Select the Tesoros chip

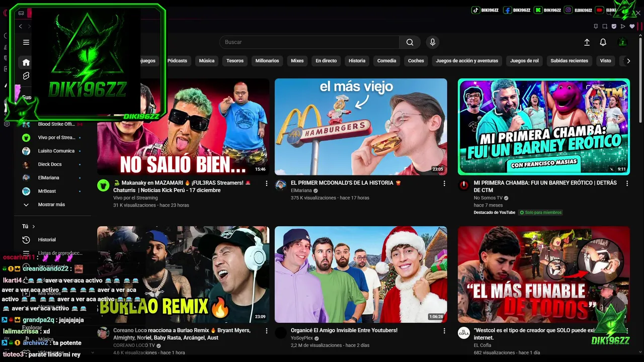click(x=235, y=61)
